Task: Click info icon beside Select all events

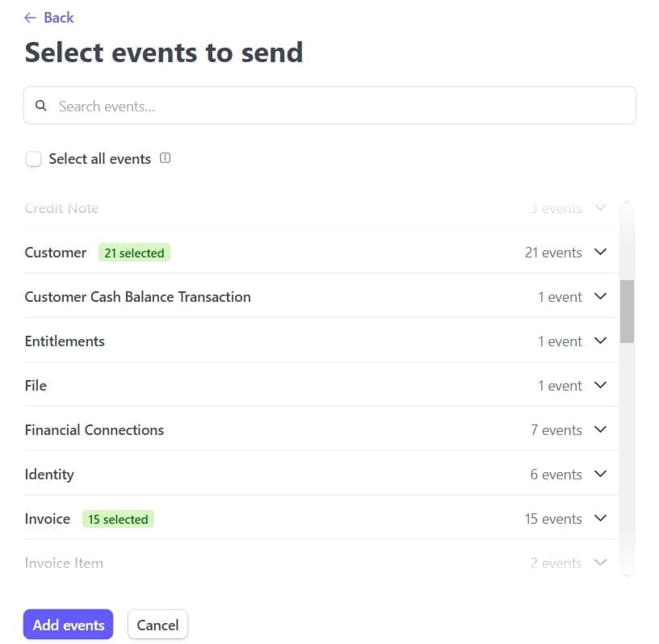Action: pyautogui.click(x=166, y=158)
